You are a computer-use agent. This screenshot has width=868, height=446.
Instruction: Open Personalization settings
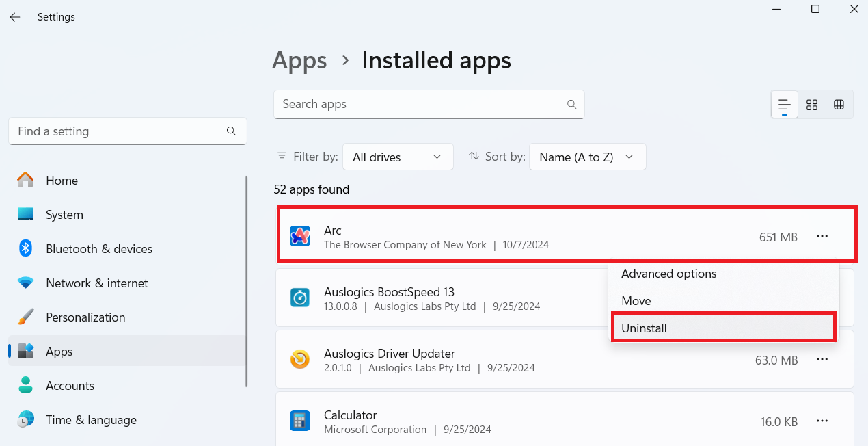(128, 317)
